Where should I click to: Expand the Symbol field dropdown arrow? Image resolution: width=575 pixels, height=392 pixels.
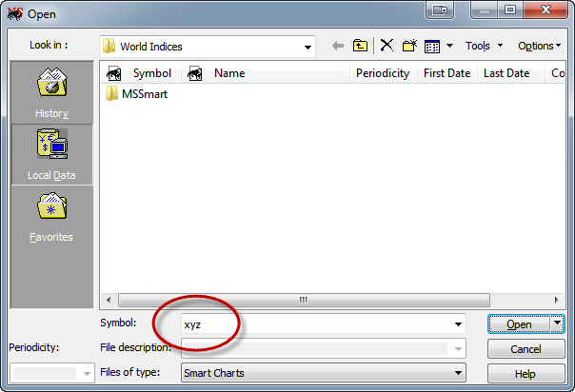coord(458,324)
